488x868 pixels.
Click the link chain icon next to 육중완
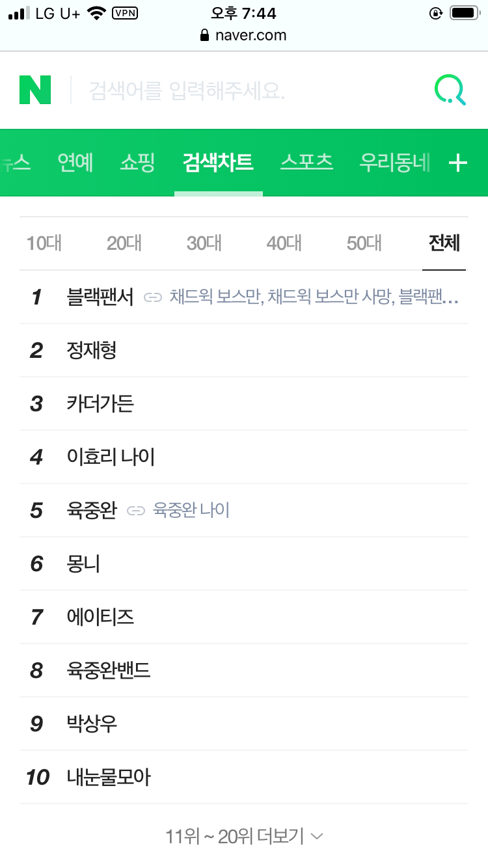point(137,510)
